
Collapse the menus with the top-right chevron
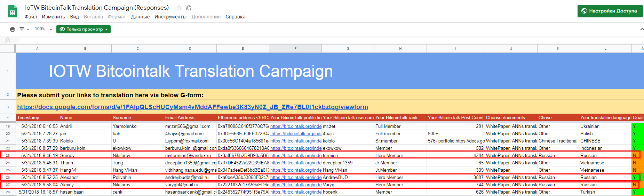coord(642,29)
